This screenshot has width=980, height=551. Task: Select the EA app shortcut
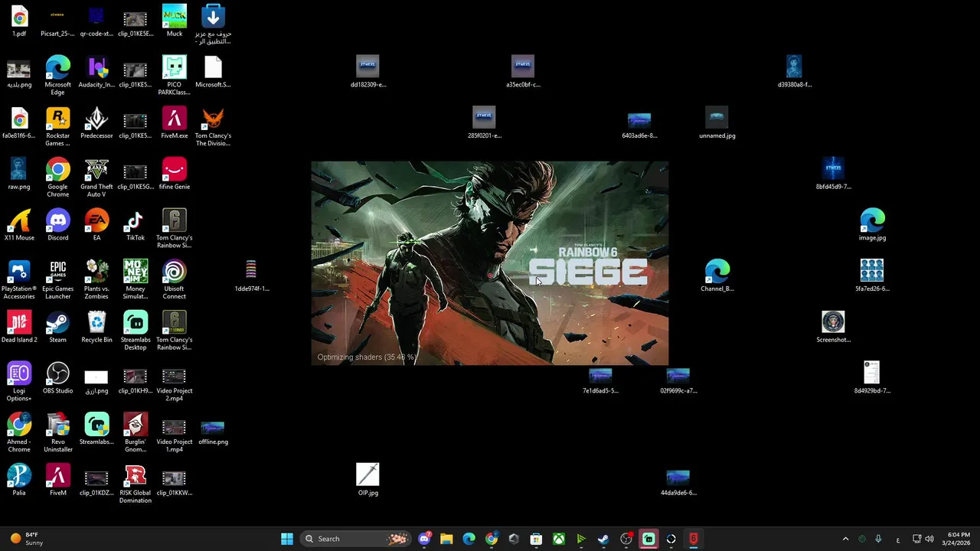[x=96, y=224]
